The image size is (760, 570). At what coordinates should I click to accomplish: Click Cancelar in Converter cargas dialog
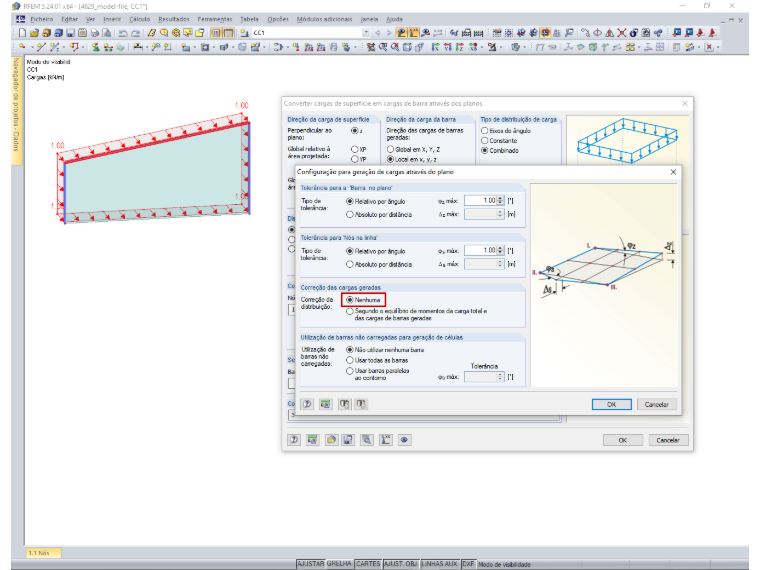point(668,440)
